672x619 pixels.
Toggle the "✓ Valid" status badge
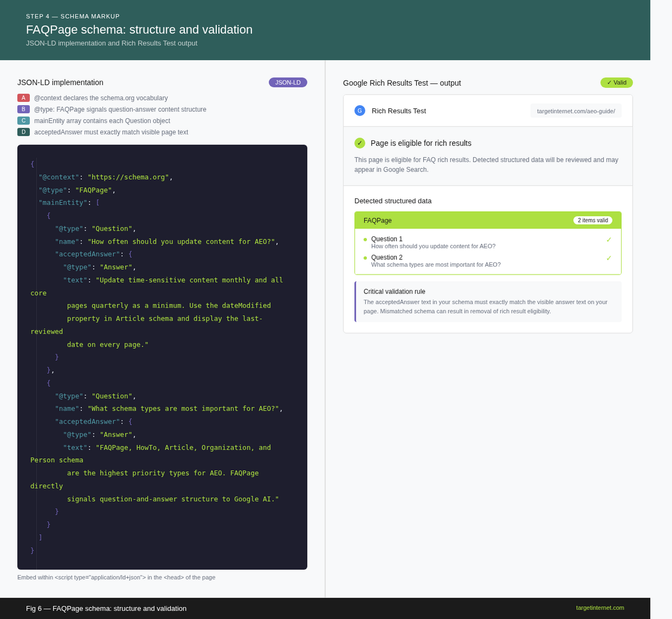[616, 82]
